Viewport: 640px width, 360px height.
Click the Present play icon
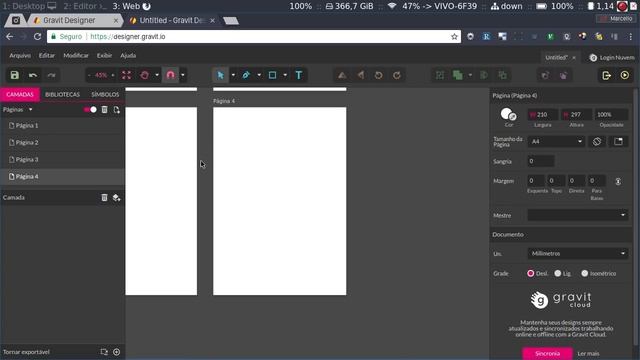coord(625,75)
